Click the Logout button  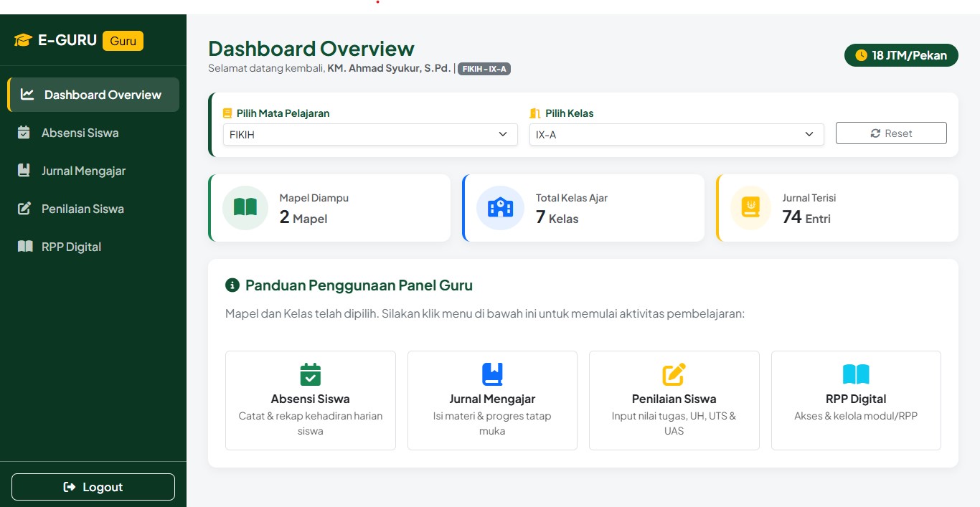[x=93, y=487]
